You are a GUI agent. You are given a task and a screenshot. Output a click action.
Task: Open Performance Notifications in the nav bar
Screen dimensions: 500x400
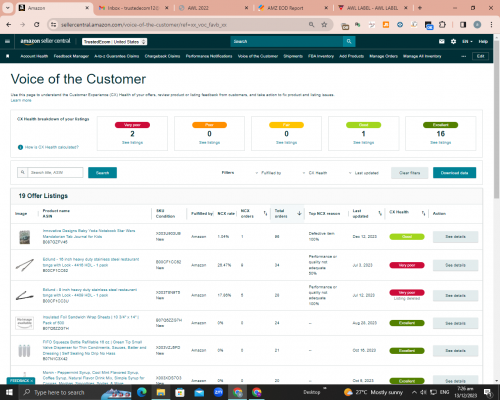pos(209,56)
